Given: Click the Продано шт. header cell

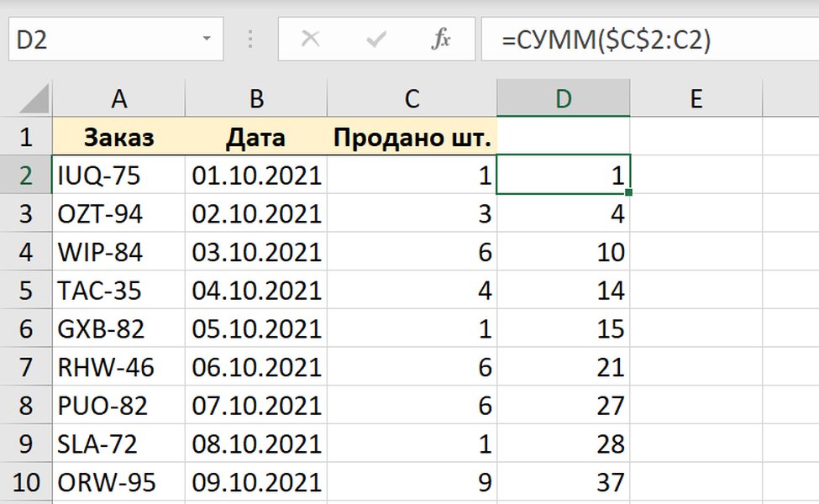Looking at the screenshot, I should (x=412, y=137).
